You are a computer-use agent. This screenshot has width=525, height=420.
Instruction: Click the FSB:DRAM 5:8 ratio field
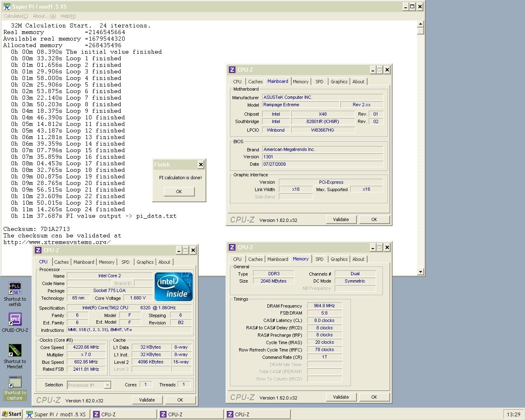(324, 313)
